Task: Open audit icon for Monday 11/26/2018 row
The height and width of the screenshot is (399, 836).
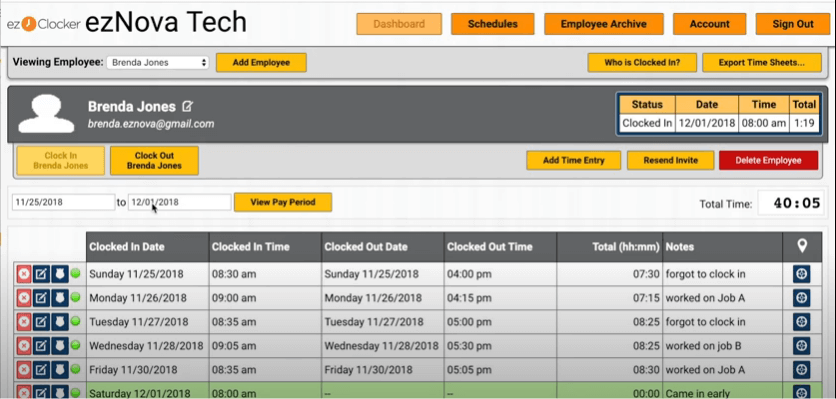Action: pos(60,298)
